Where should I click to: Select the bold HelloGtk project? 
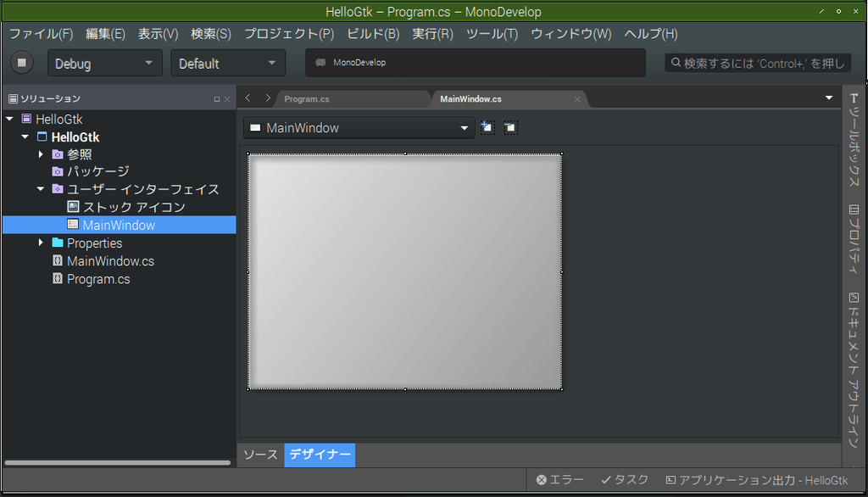point(75,137)
